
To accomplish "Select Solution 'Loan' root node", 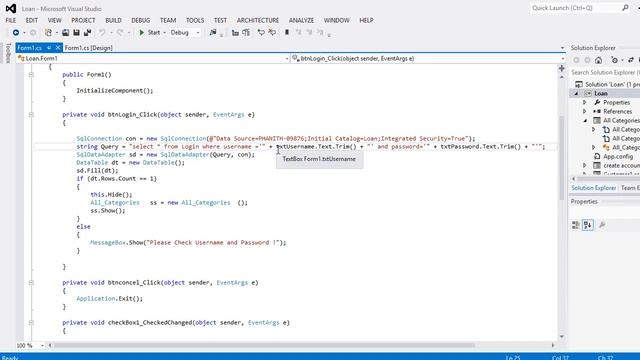I will pyautogui.click(x=607, y=84).
